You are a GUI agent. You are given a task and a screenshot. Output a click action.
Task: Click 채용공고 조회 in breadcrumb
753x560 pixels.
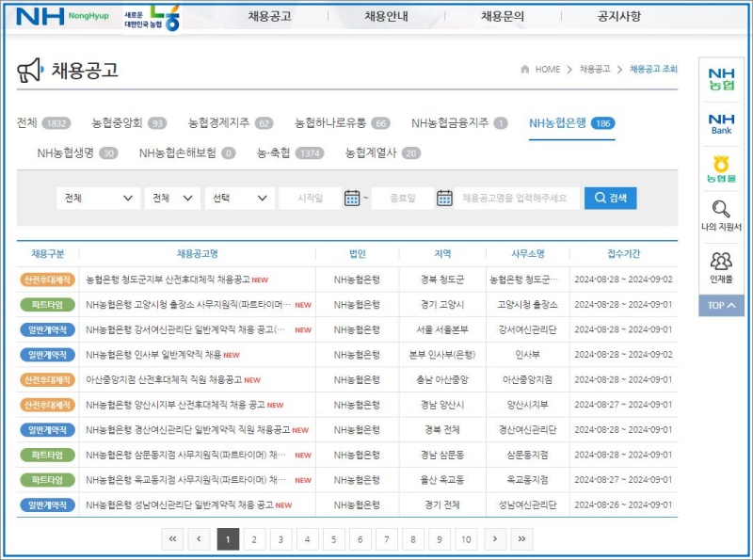(x=653, y=69)
